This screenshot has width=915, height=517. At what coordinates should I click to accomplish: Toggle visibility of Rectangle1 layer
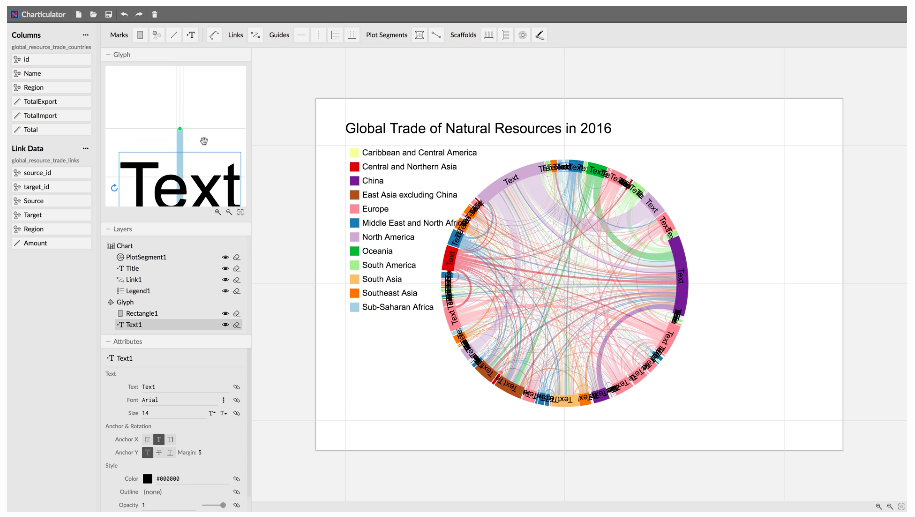(x=225, y=313)
